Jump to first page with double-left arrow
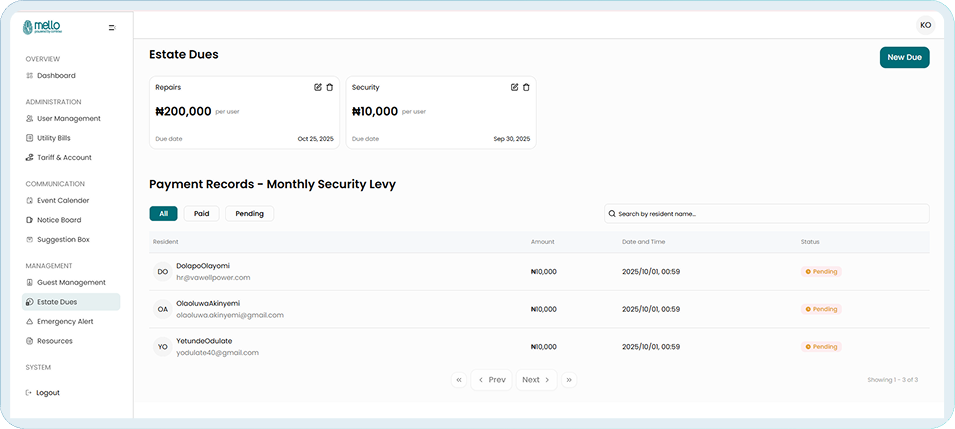Image resolution: width=955 pixels, height=429 pixels. (x=459, y=380)
